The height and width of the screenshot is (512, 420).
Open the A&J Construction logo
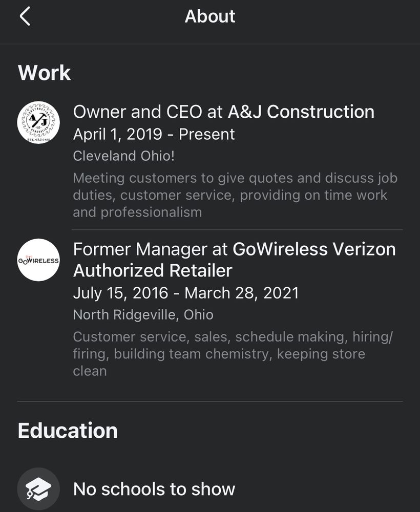(38, 122)
